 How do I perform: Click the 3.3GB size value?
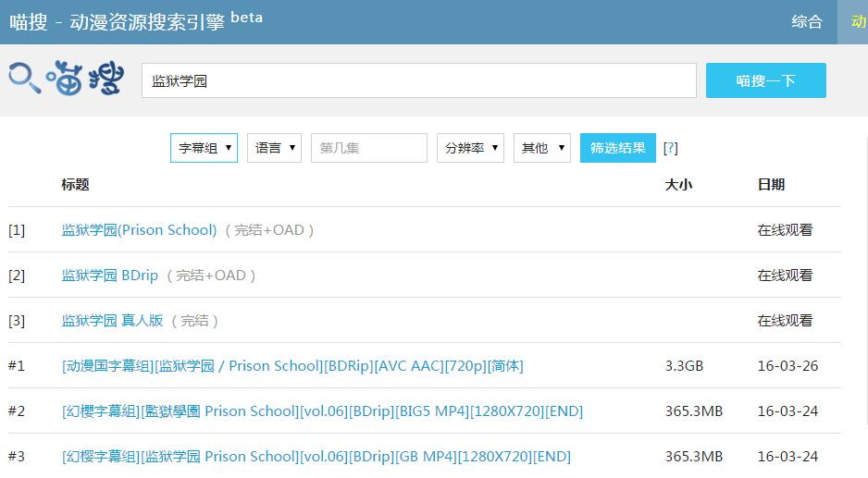point(684,366)
